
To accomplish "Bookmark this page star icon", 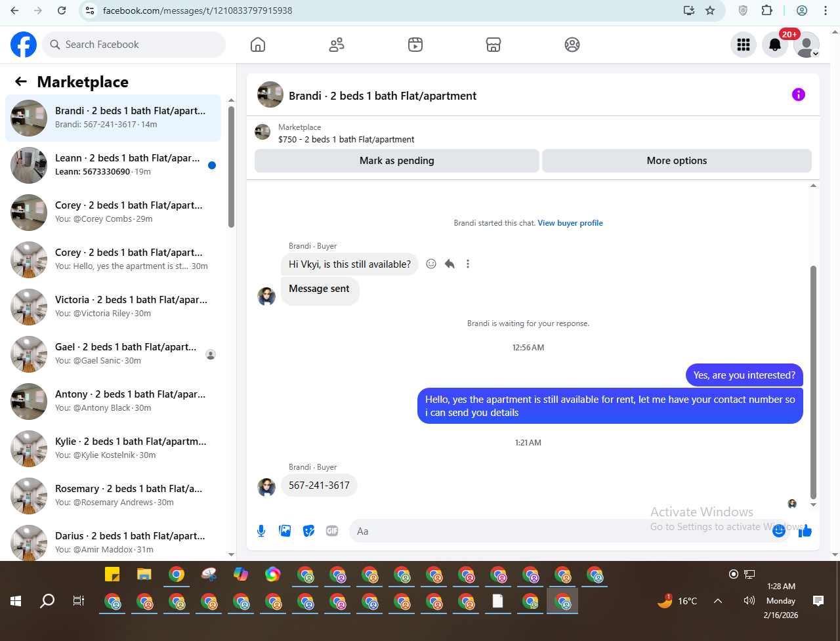I will tap(710, 10).
